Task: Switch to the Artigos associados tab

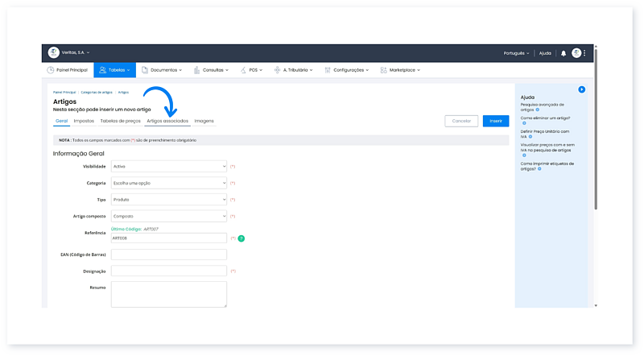Action: pyautogui.click(x=167, y=121)
